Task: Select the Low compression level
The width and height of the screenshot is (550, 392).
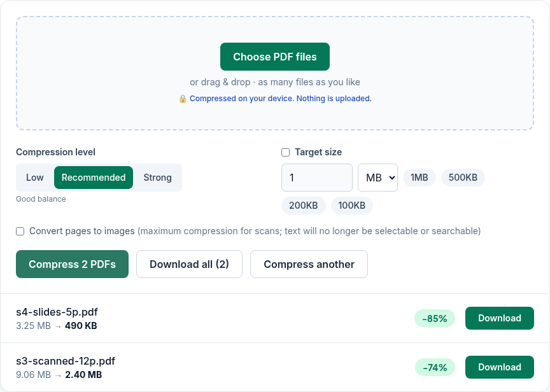Action: 35,178
